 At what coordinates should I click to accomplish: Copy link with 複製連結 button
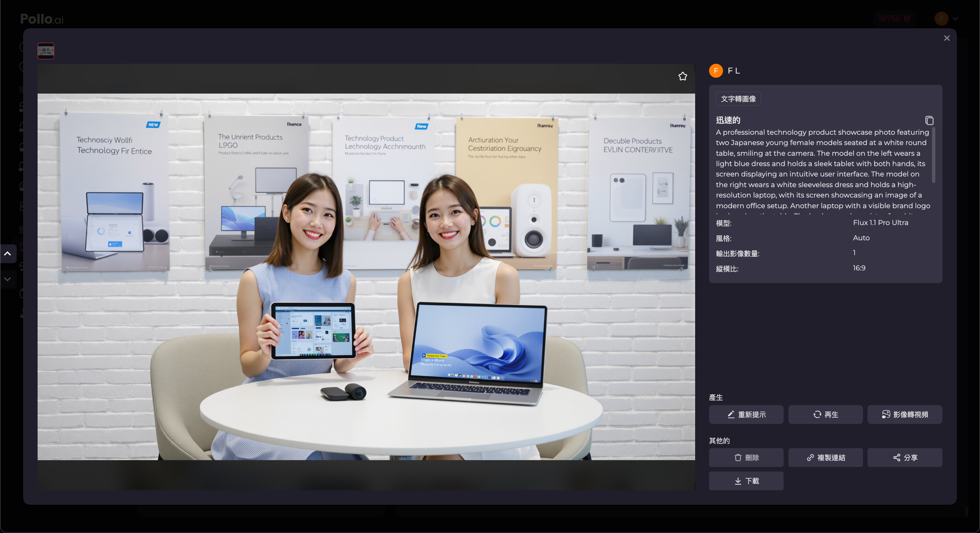(x=825, y=457)
